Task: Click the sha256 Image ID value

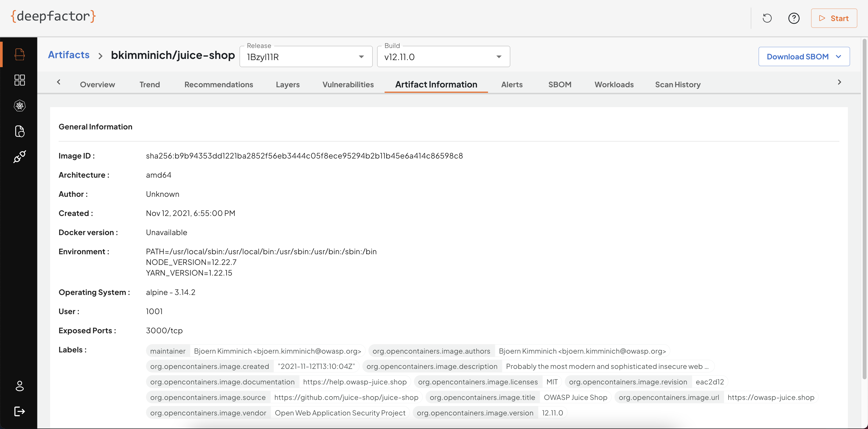Action: [304, 156]
